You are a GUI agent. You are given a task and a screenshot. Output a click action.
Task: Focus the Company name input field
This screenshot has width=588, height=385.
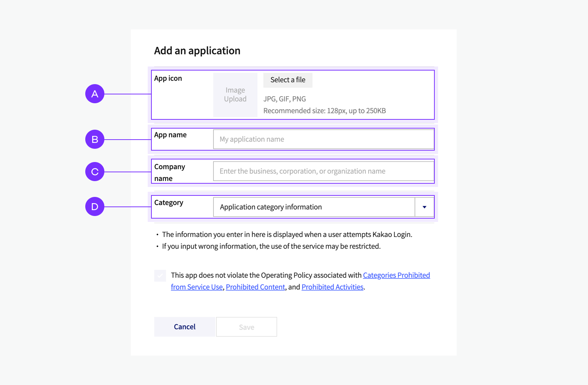tap(323, 171)
